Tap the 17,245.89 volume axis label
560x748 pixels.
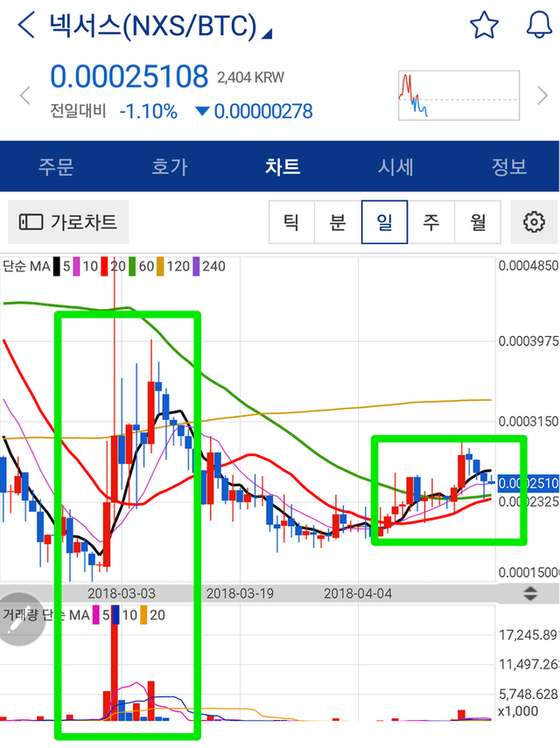pyautogui.click(x=529, y=634)
